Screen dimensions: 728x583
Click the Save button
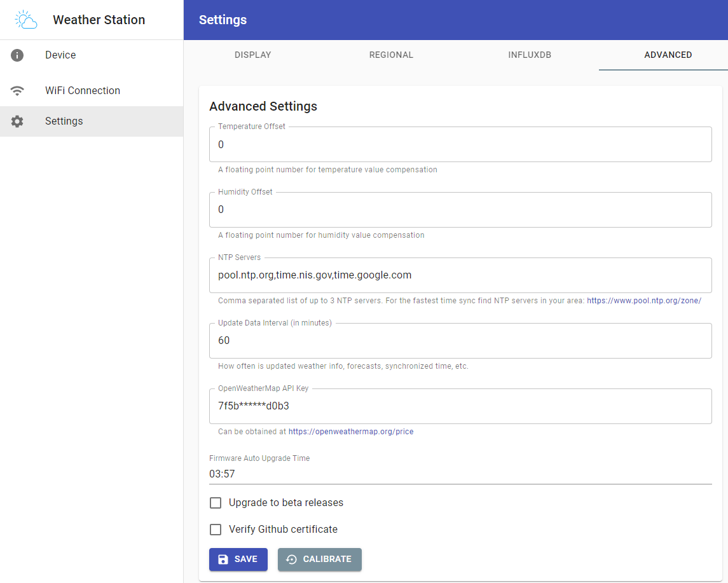[238, 559]
